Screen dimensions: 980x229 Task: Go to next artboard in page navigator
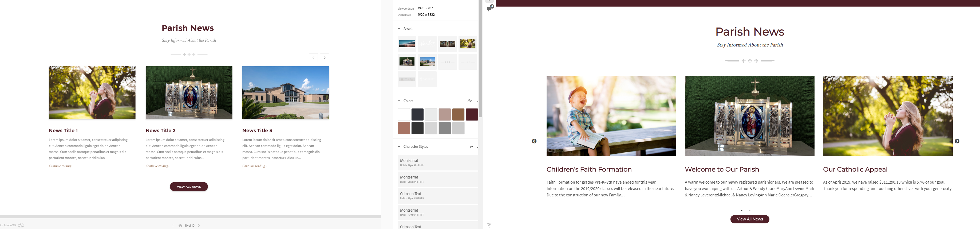pyautogui.click(x=199, y=226)
